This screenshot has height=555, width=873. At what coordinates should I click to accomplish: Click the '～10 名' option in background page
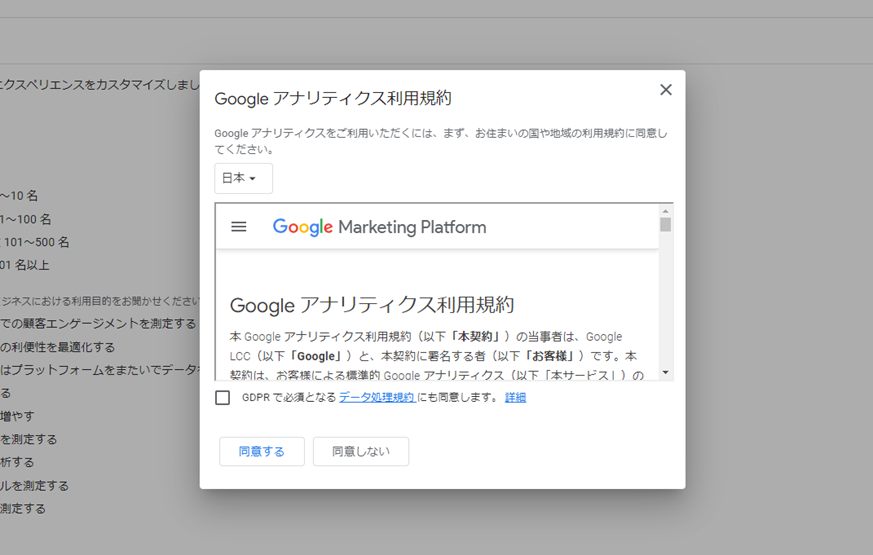[x=19, y=196]
